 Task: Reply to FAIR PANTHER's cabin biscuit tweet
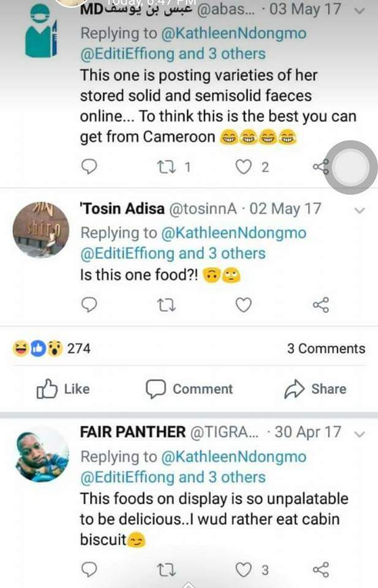click(x=89, y=570)
